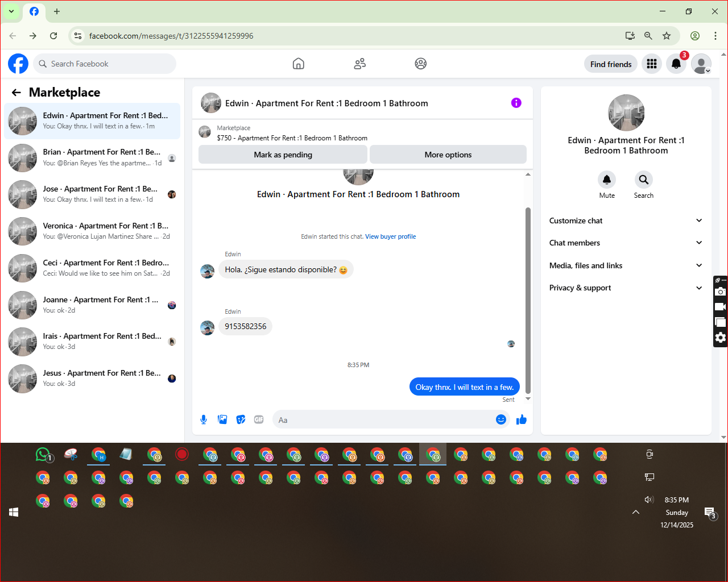Open View buyer profile link

(x=390, y=236)
